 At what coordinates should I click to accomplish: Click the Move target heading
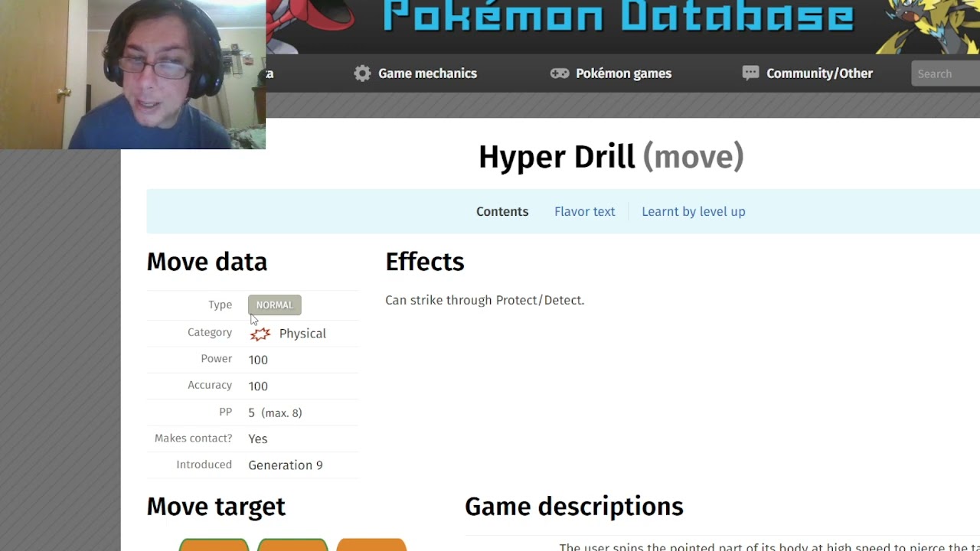tap(216, 507)
